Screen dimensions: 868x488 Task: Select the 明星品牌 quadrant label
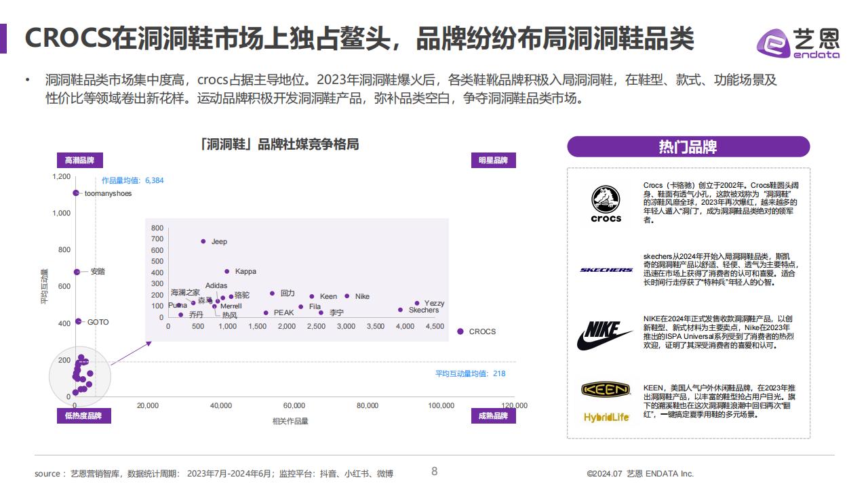[x=493, y=161]
